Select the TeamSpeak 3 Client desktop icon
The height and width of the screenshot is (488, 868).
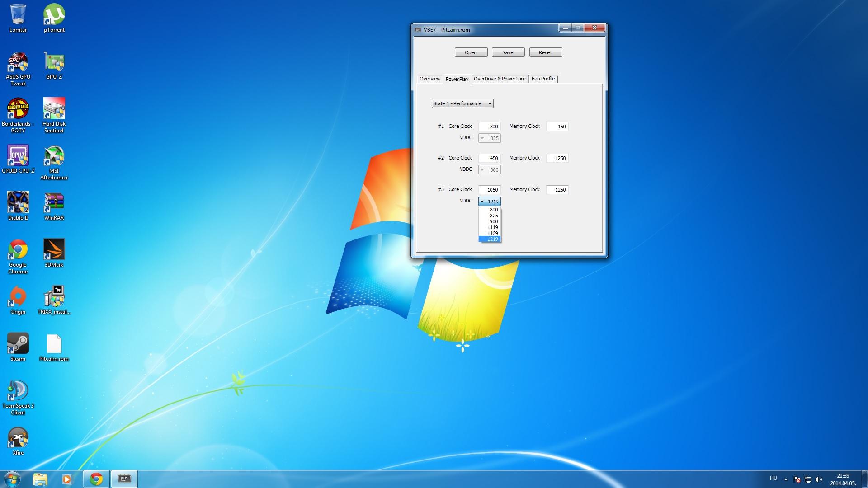[18, 398]
